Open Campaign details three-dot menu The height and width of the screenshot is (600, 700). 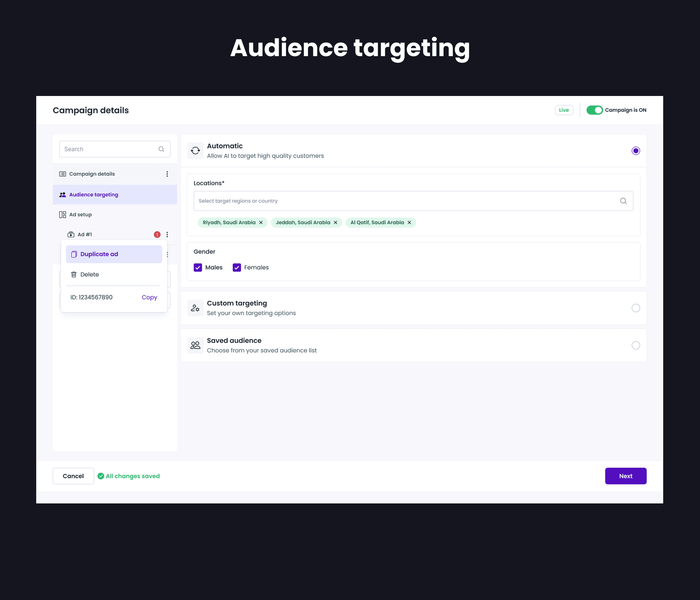point(167,174)
